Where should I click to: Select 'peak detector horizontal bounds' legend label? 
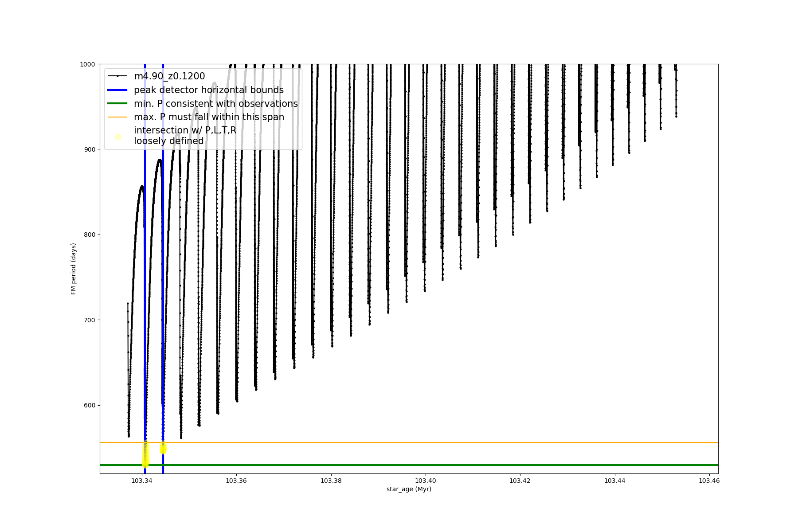[208, 90]
